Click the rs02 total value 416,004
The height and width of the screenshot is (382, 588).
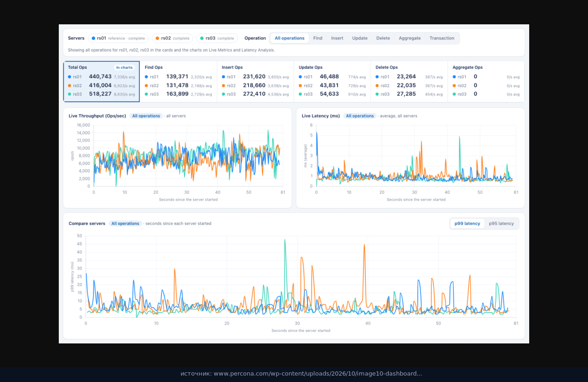[100, 85]
